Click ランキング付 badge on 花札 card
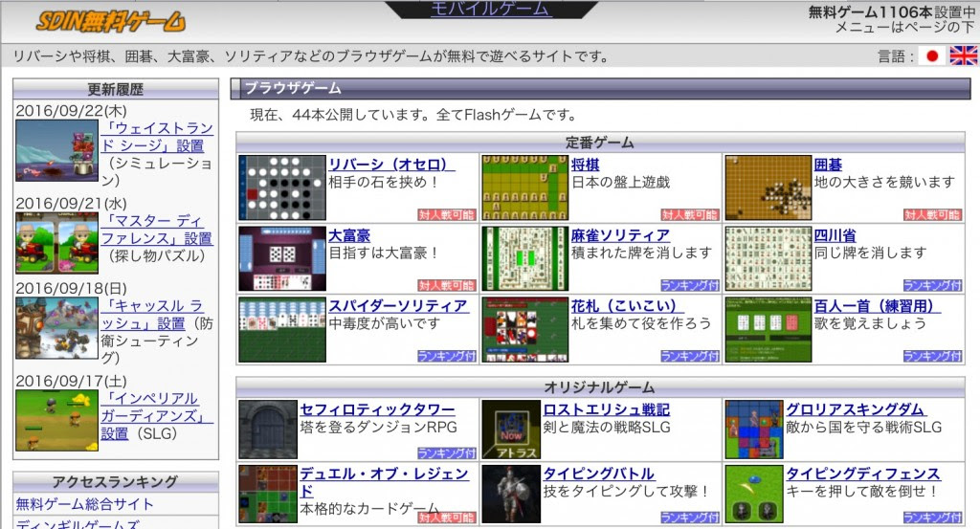The width and height of the screenshot is (980, 529). tap(689, 356)
